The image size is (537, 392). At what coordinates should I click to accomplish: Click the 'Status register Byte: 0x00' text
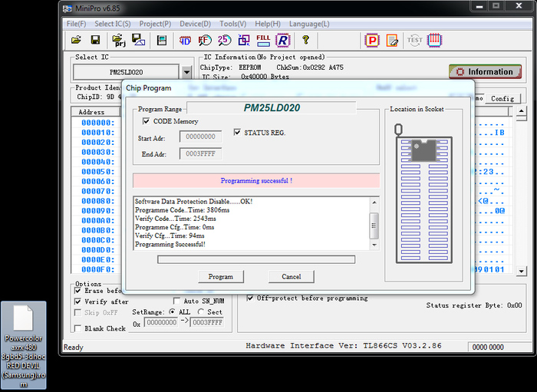[474, 305]
